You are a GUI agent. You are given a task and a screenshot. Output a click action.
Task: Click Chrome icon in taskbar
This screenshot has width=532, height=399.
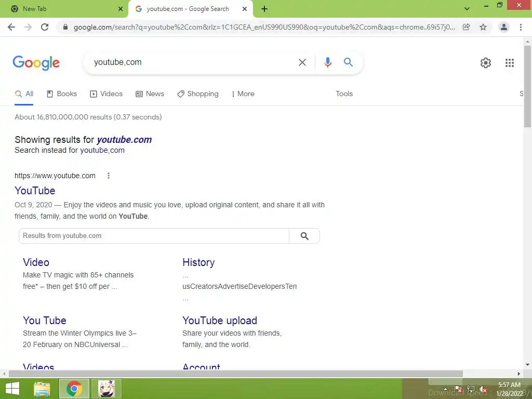pos(74,389)
